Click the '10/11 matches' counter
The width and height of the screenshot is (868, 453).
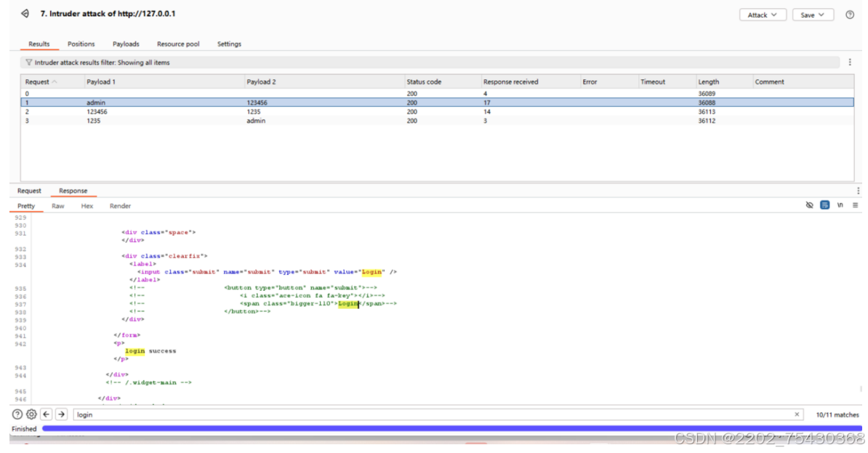837,414
